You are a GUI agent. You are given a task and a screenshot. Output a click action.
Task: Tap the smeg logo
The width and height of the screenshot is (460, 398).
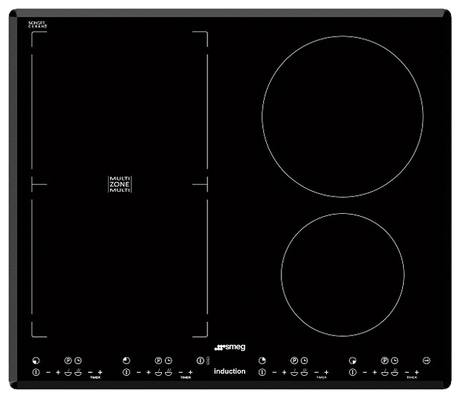click(x=230, y=347)
